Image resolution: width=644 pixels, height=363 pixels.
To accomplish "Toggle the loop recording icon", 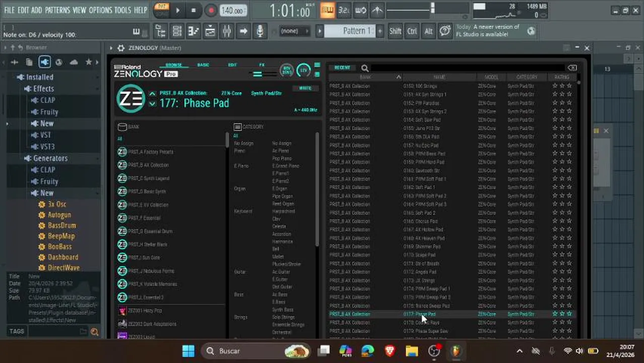I will (361, 10).
